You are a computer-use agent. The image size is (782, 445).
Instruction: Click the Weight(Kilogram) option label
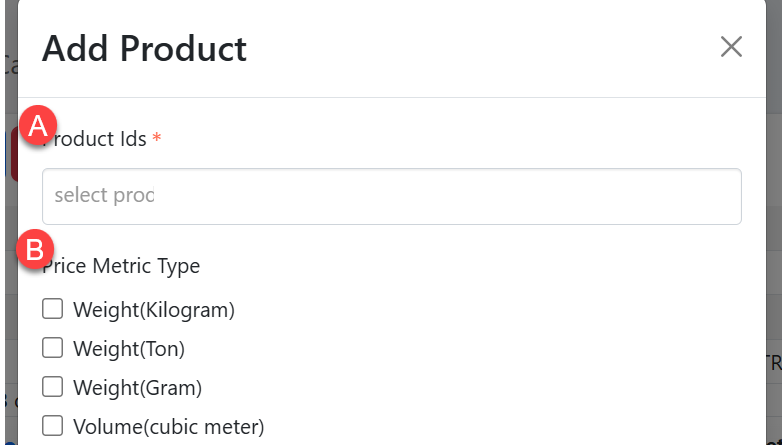[x=153, y=310]
